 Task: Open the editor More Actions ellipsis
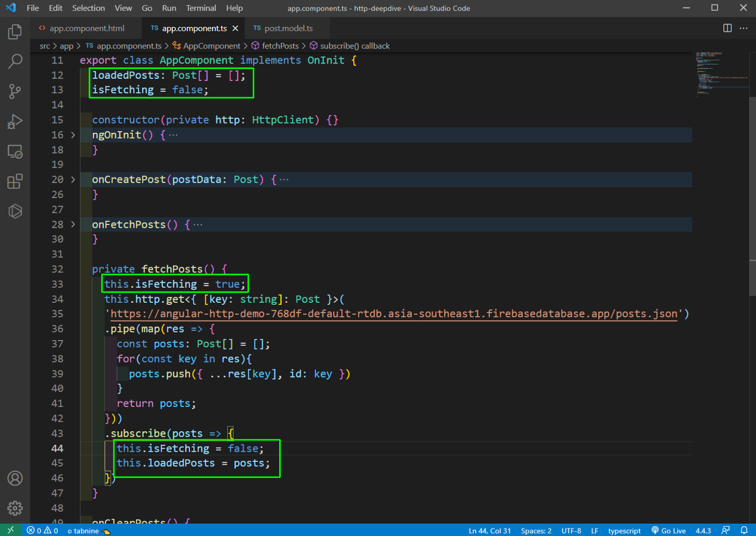coord(744,28)
